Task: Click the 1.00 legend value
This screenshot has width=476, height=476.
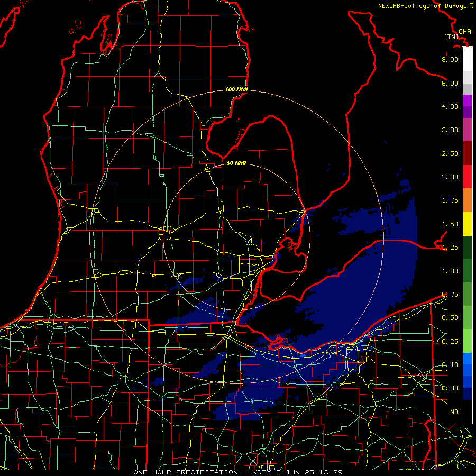Action: [450, 271]
